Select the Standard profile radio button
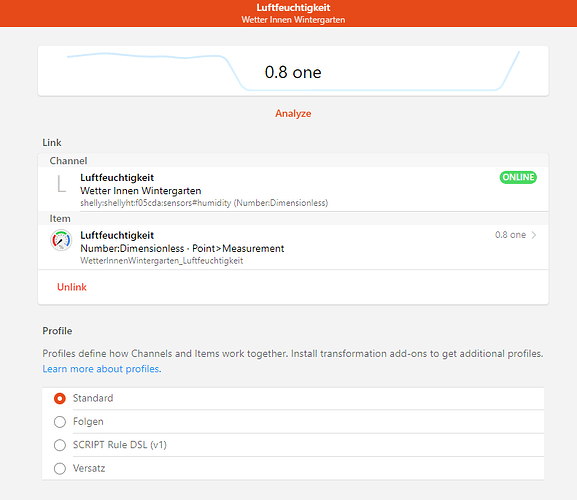 tap(60, 398)
